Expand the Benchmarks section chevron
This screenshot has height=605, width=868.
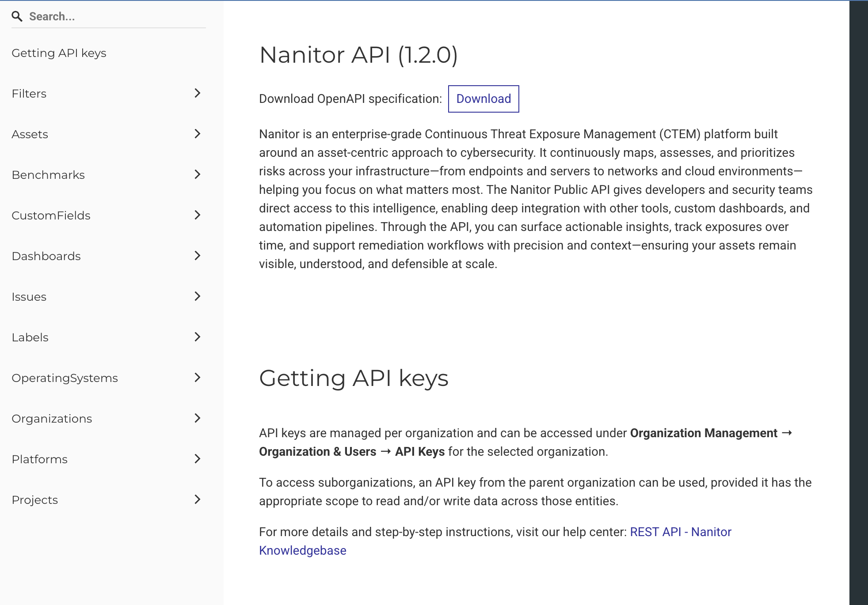pyautogui.click(x=198, y=174)
